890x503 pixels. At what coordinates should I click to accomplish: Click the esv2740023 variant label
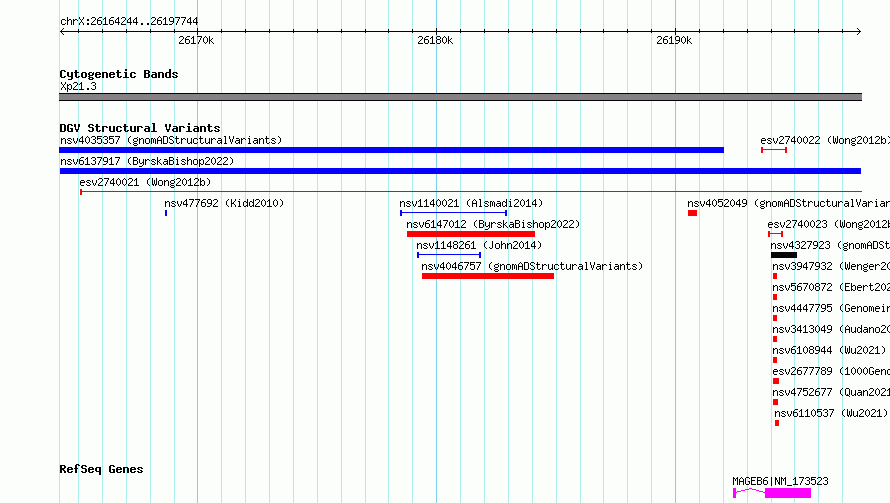click(x=829, y=224)
